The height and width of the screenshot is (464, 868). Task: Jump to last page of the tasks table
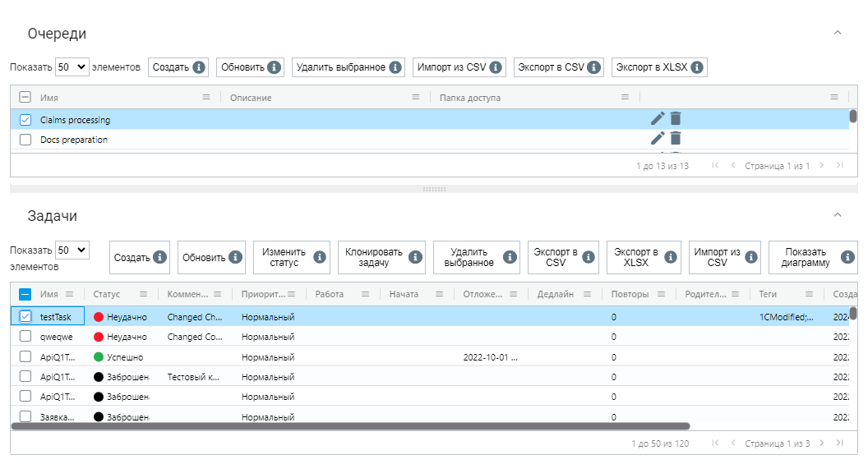pos(840,443)
